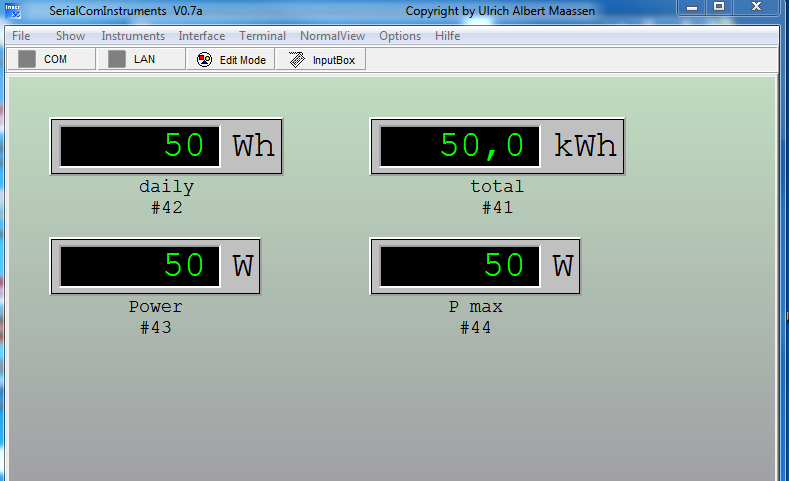The height and width of the screenshot is (481, 789).
Task: Click the 'P max' caption text
Action: pos(476,307)
